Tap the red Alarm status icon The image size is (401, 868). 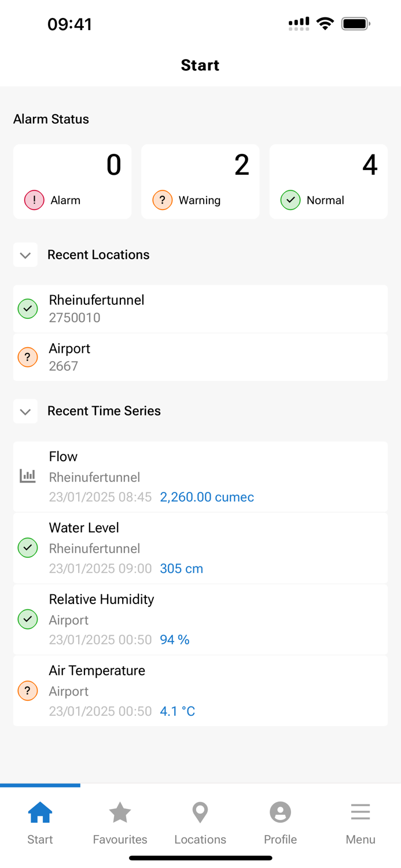34,200
